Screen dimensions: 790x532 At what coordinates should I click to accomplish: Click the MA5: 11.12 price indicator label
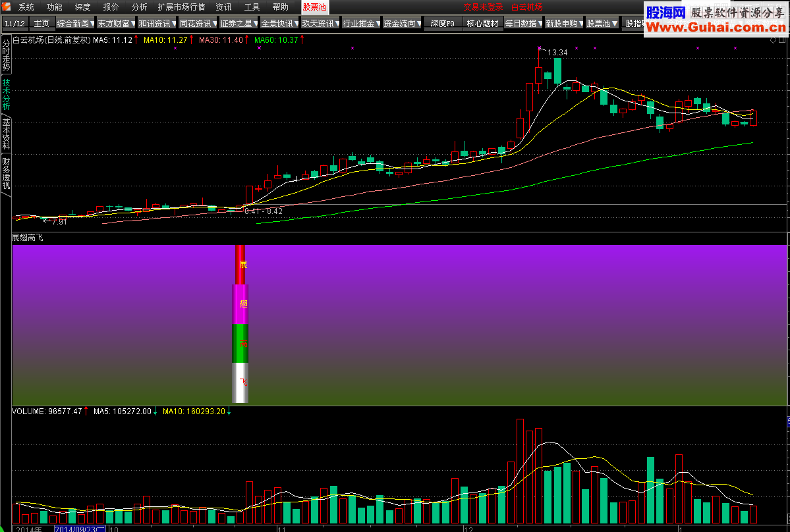113,40
